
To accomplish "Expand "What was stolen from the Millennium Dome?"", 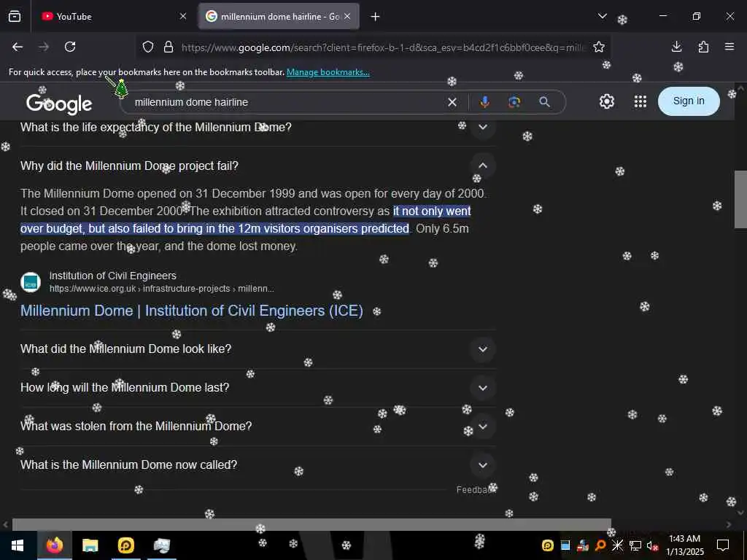I will 483,426.
